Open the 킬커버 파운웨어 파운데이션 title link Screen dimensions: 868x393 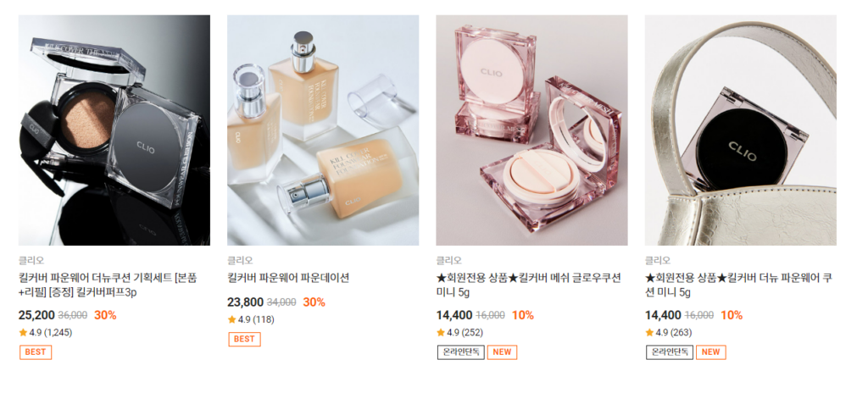click(x=288, y=279)
